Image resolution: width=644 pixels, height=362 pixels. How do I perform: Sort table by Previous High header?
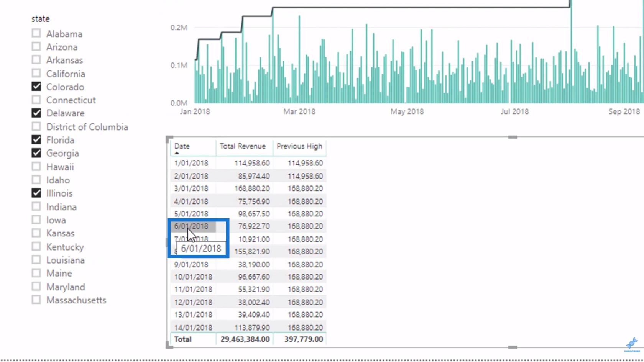299,146
